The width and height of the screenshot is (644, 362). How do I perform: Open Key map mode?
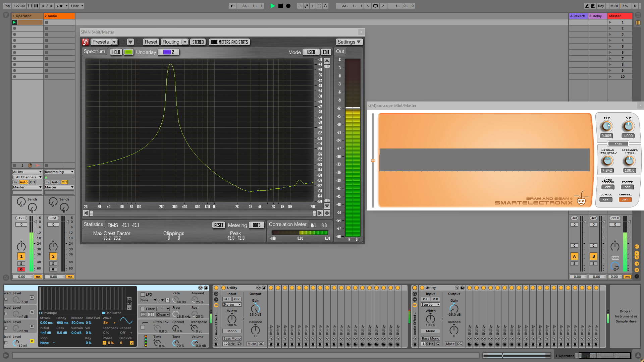pyautogui.click(x=601, y=6)
